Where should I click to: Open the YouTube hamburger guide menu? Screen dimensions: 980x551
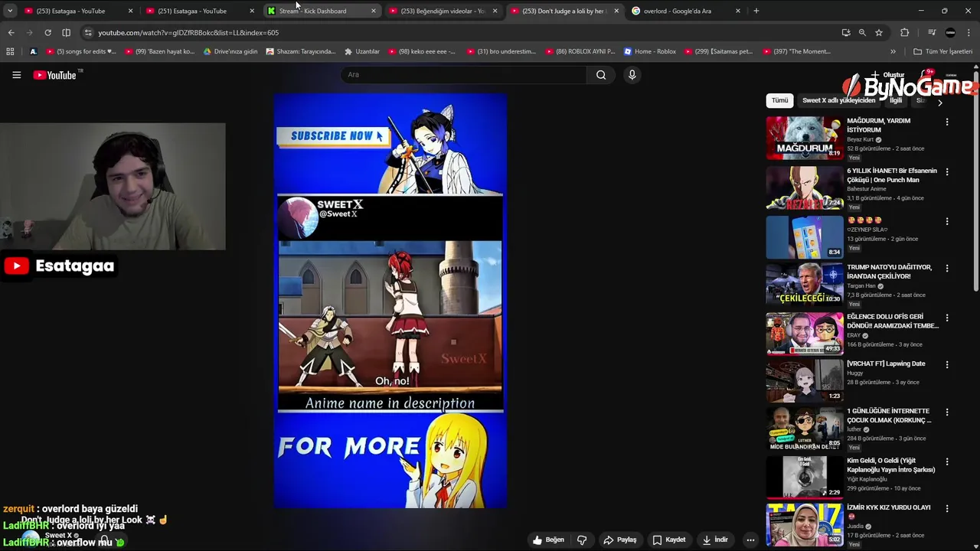click(x=16, y=74)
